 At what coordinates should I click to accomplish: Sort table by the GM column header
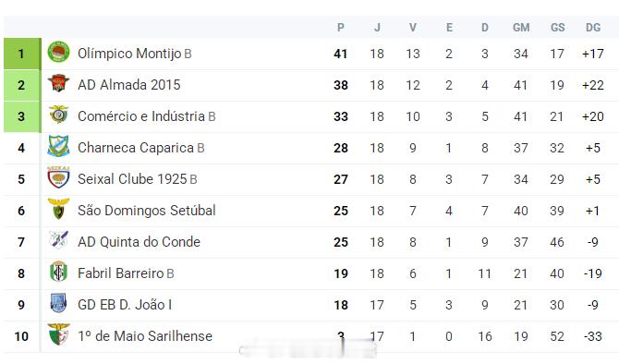coord(521,27)
